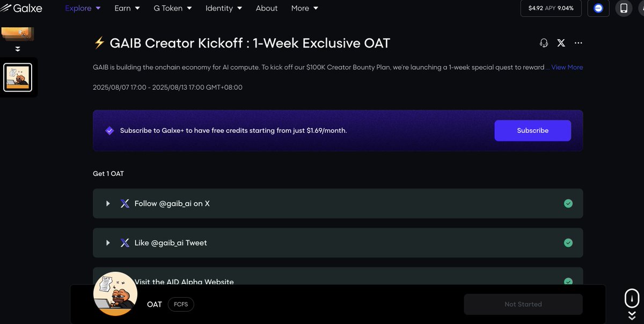Open the Explore dropdown menu
This screenshot has height=324, width=644.
click(x=83, y=8)
